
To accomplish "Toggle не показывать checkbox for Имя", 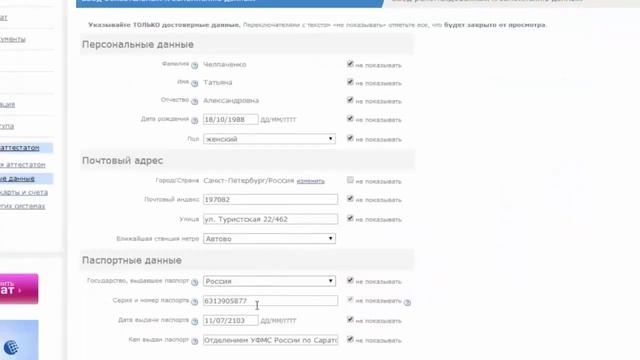I will pos(350,82).
